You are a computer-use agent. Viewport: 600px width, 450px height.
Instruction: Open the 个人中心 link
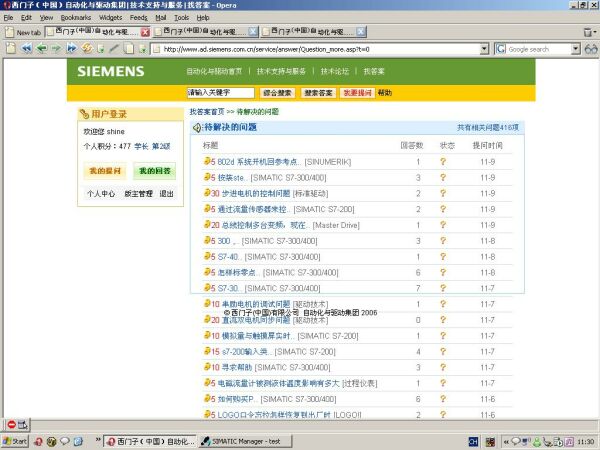(x=101, y=194)
